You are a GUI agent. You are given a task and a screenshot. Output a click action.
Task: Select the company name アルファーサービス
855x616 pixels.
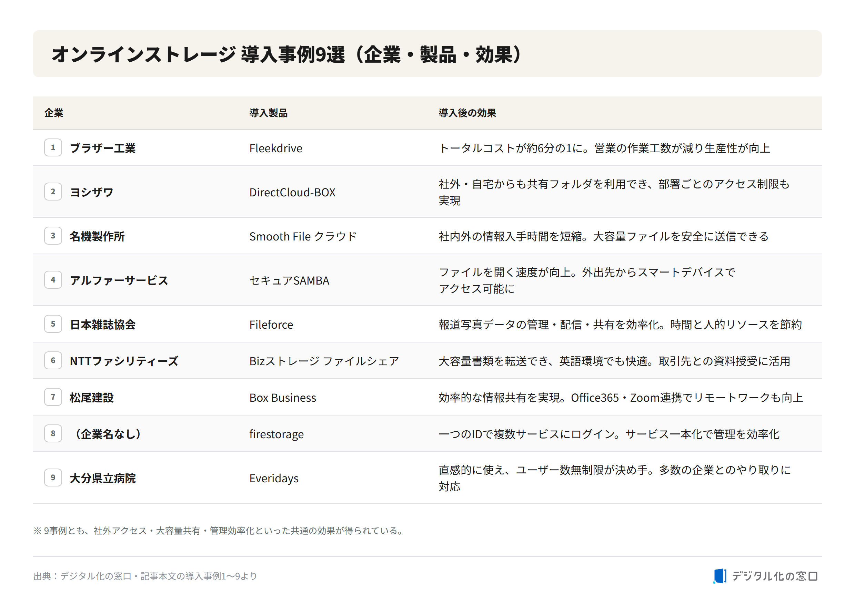coord(119,280)
